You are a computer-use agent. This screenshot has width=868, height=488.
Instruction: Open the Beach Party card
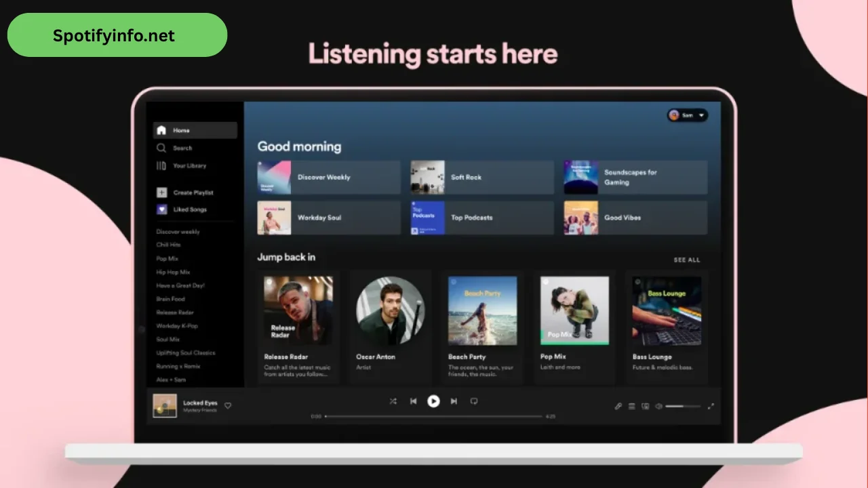(483, 327)
